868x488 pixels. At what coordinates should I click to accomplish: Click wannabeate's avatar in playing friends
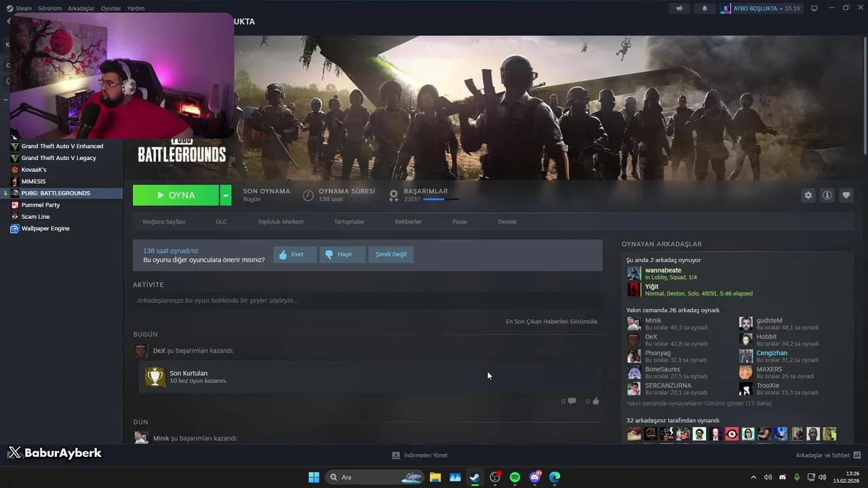coord(633,274)
